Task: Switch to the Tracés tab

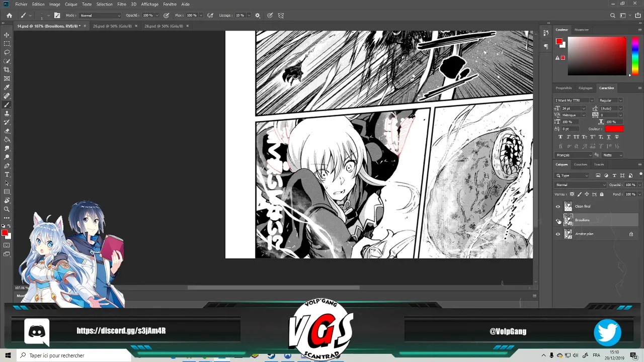Action: (x=599, y=164)
